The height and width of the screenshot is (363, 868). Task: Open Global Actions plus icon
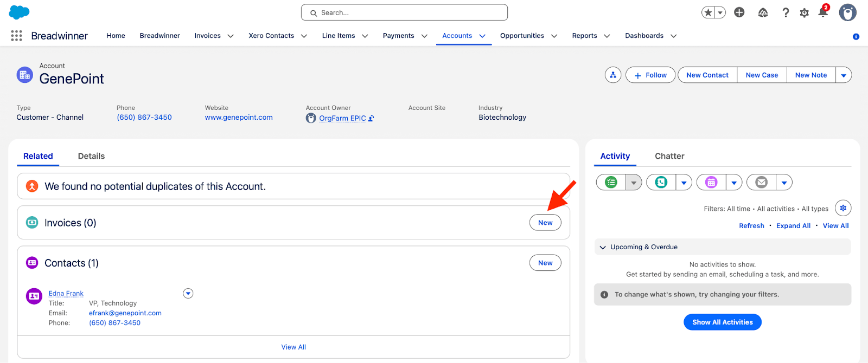pos(739,12)
